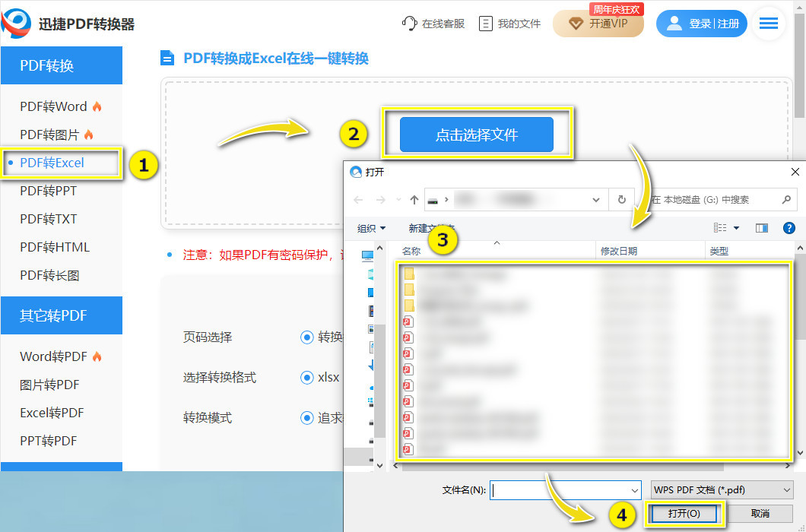Click the back arrow in the 打开 dialog
This screenshot has height=532, width=806.
[x=358, y=200]
